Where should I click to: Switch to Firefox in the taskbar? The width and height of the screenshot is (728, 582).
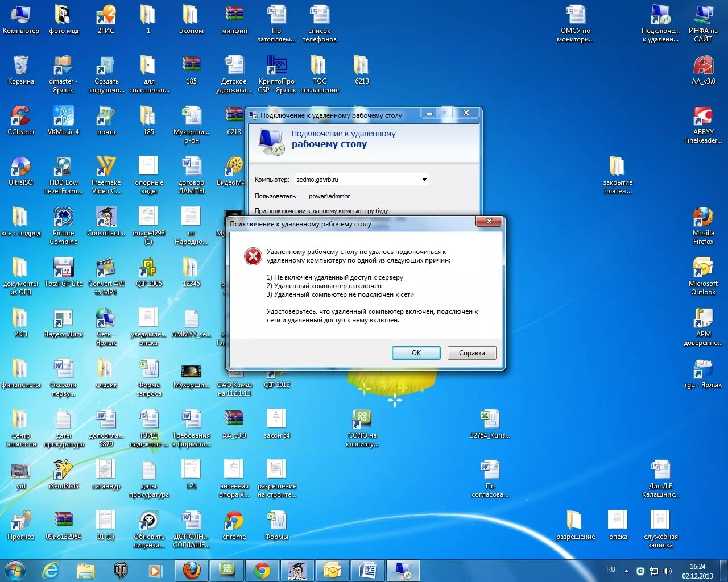(x=191, y=570)
